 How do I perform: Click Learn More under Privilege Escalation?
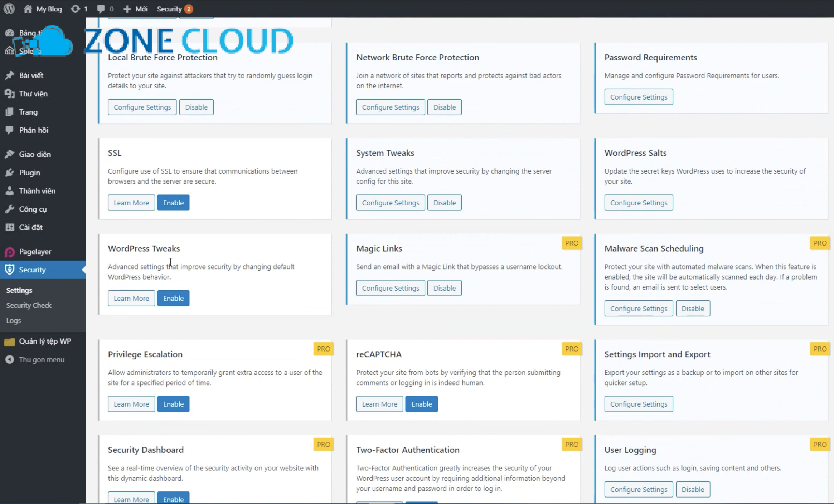(x=131, y=404)
